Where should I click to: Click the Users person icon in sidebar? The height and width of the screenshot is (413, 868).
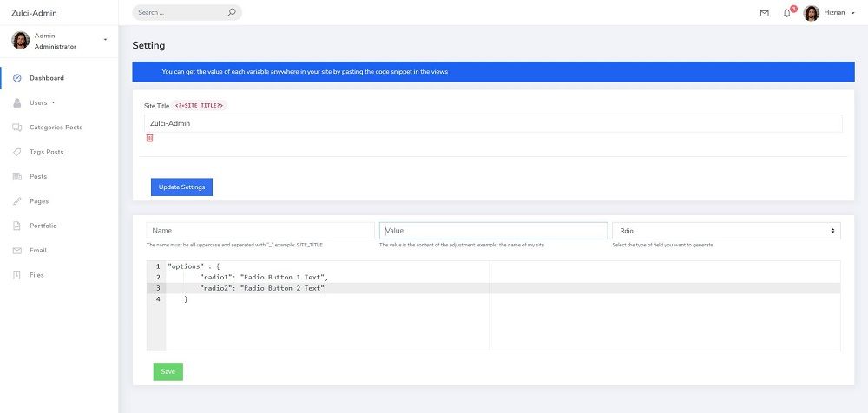[17, 102]
